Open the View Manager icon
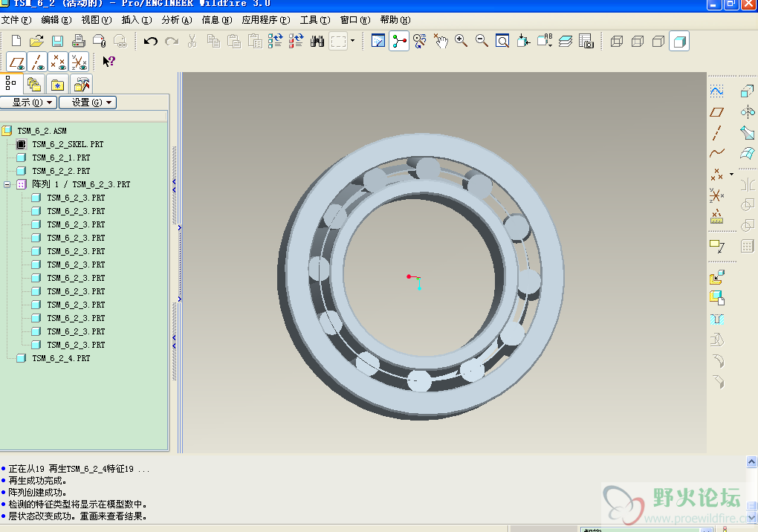 click(x=586, y=41)
